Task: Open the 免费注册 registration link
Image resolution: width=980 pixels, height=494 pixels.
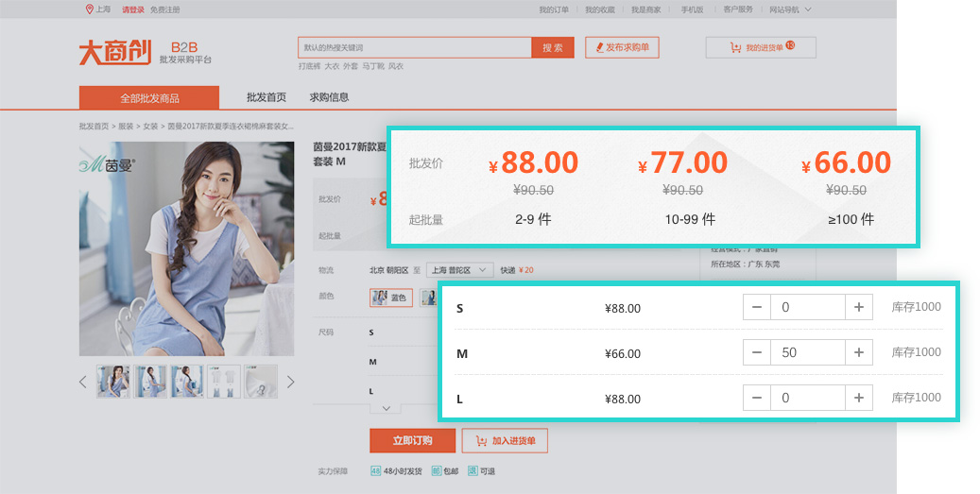Action: point(165,10)
